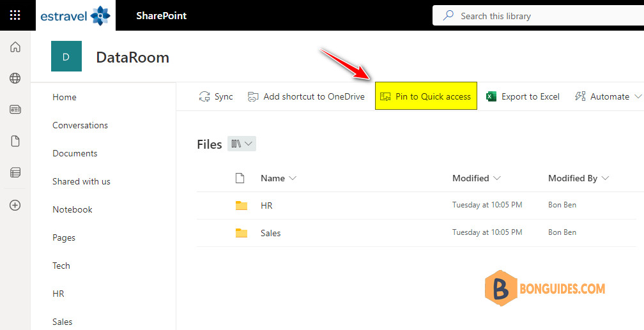Image resolution: width=644 pixels, height=330 pixels.
Task: Open the Automate dropdown
Action: (x=608, y=96)
